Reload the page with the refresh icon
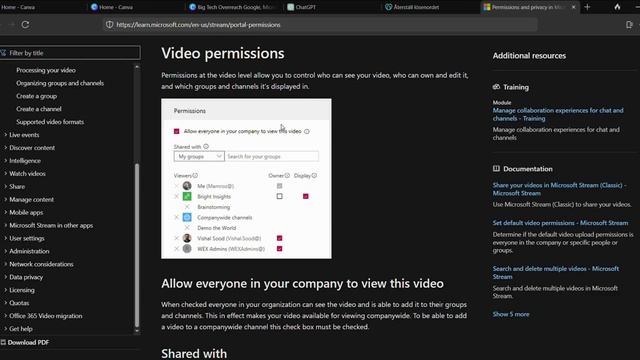The width and height of the screenshot is (640, 360). [25, 24]
